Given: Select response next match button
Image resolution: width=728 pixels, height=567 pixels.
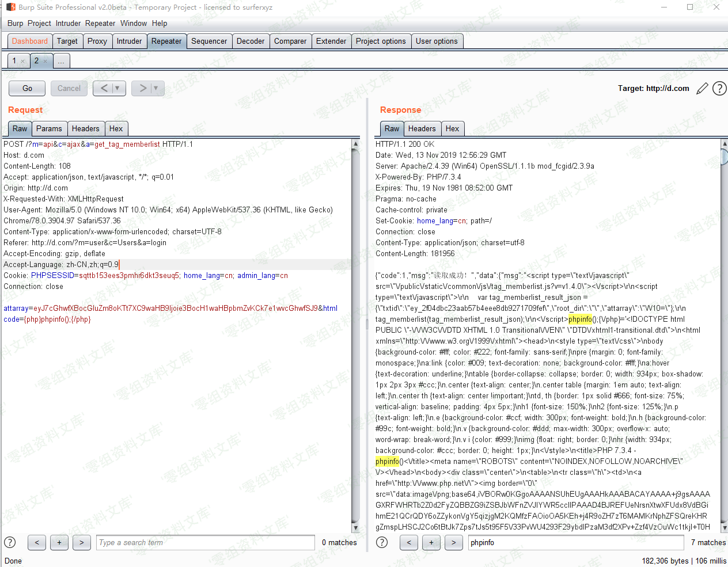Looking at the screenshot, I should (454, 542).
